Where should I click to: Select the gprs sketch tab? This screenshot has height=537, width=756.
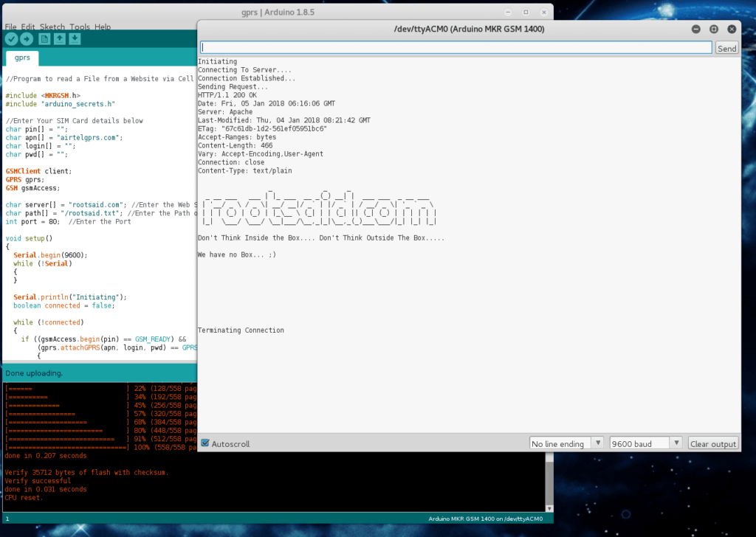[21, 58]
